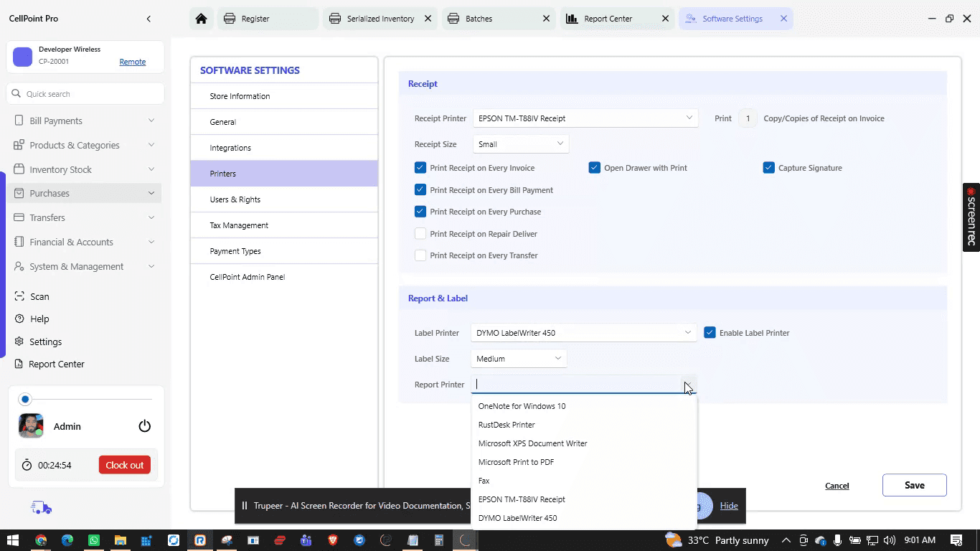
Task: Go to the Home tab icon
Action: [201, 19]
